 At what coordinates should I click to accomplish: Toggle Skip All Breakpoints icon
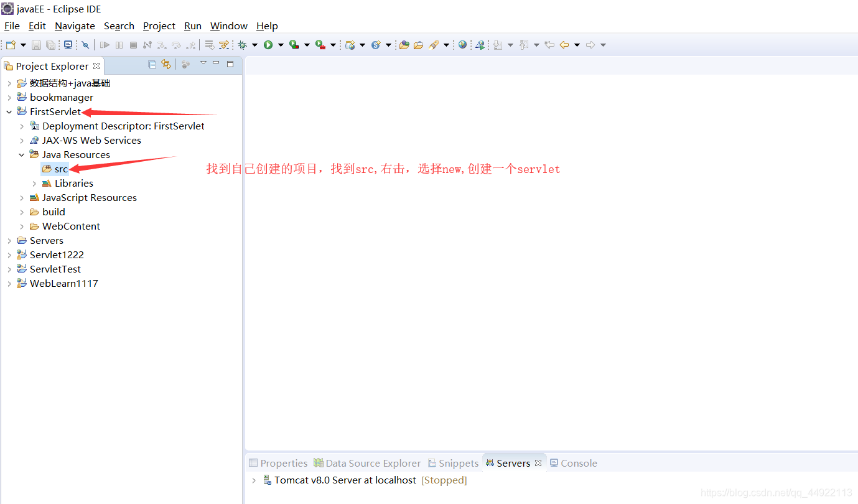point(85,45)
